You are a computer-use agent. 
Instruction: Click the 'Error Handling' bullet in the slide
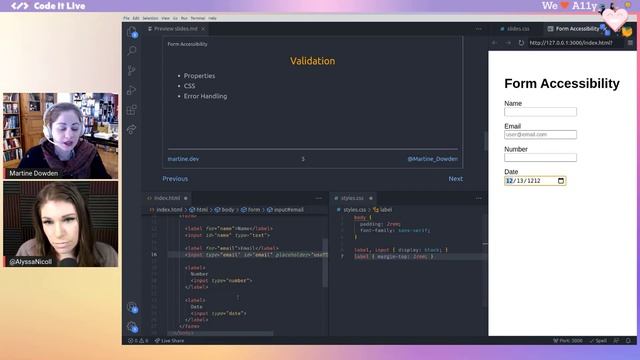point(205,96)
